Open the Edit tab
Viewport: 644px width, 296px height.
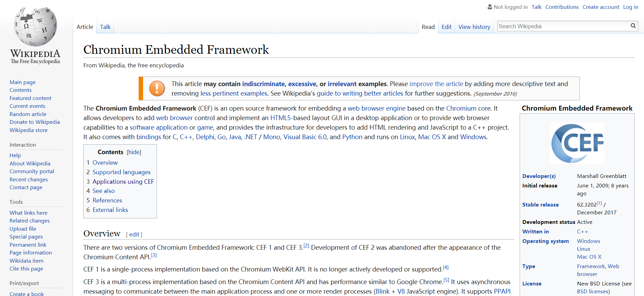[x=447, y=27]
